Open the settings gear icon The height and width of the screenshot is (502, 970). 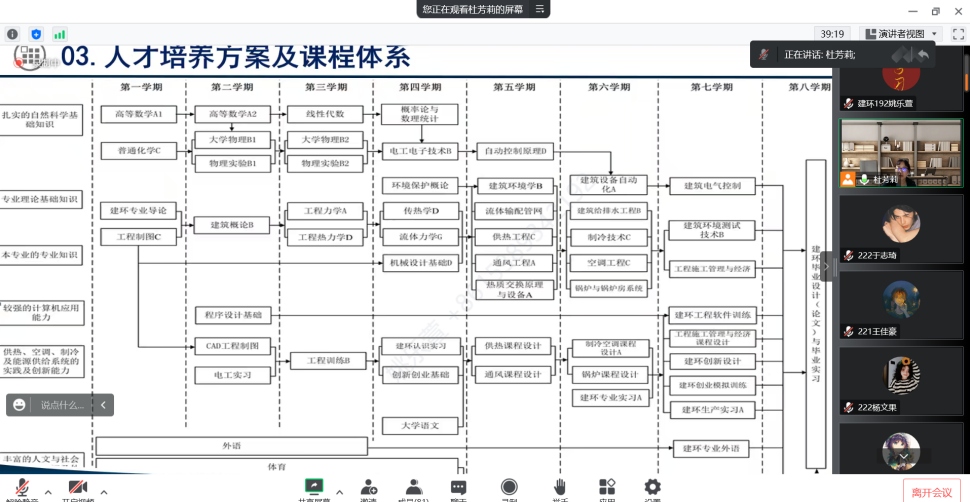point(652,487)
